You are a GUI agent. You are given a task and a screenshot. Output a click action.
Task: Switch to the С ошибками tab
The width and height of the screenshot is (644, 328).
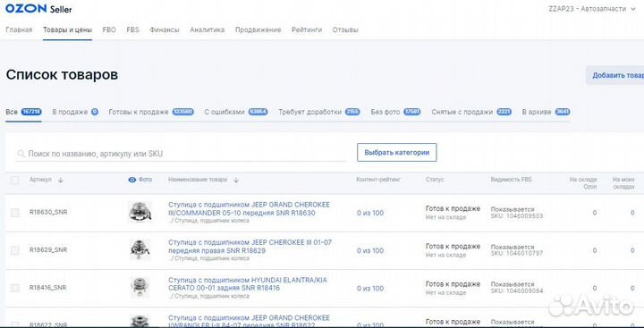(236, 112)
